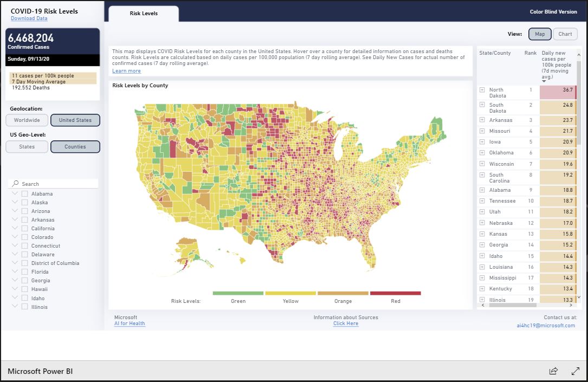Switch view to Chart
Image resolution: width=588 pixels, height=382 pixels.
pyautogui.click(x=565, y=34)
